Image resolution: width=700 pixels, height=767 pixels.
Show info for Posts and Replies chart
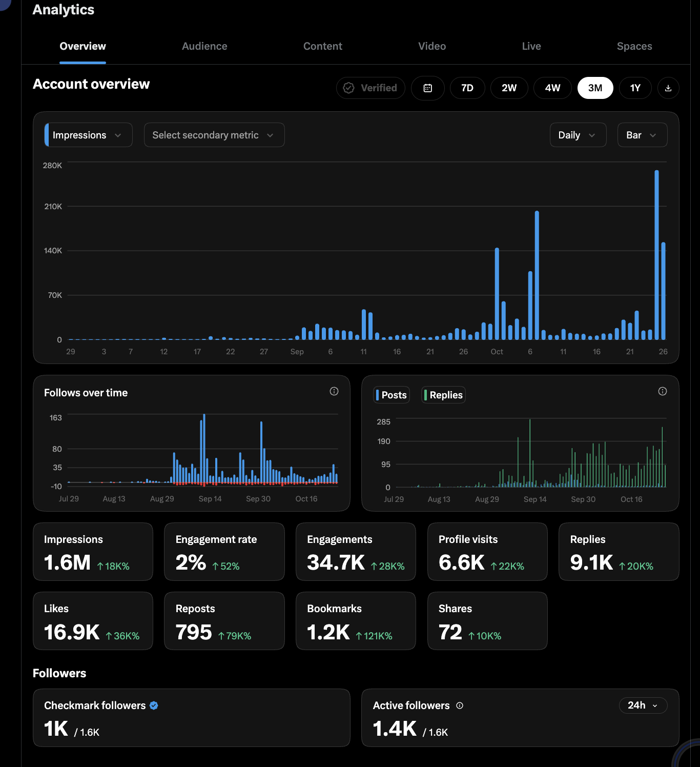[663, 391]
